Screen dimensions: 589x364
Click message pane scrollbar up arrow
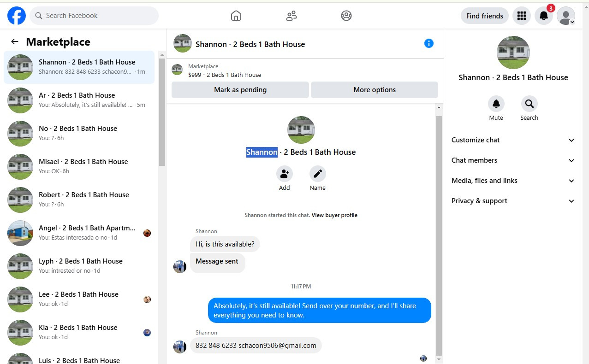[x=439, y=107]
